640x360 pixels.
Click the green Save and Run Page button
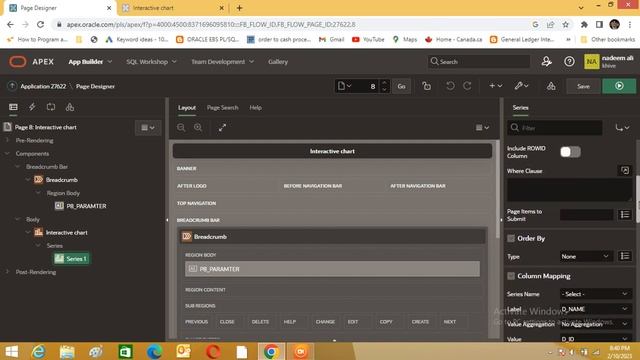[619, 86]
